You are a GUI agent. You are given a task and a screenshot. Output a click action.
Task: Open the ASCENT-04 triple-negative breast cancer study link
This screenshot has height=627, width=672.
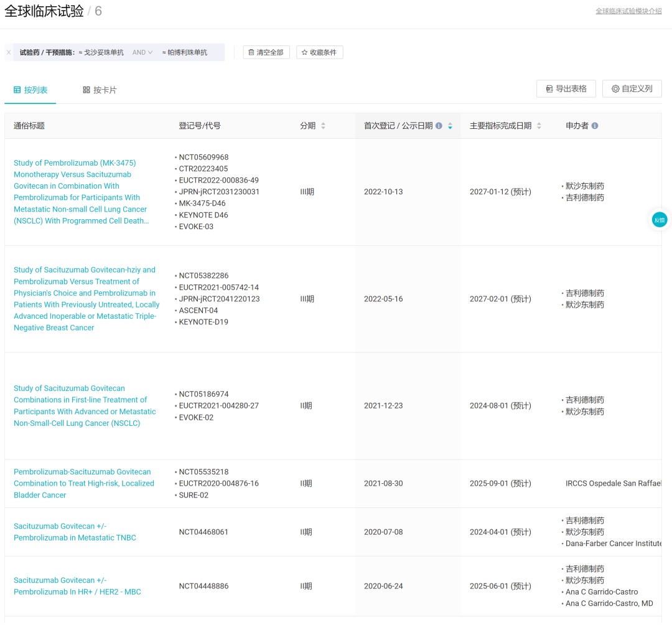[86, 299]
